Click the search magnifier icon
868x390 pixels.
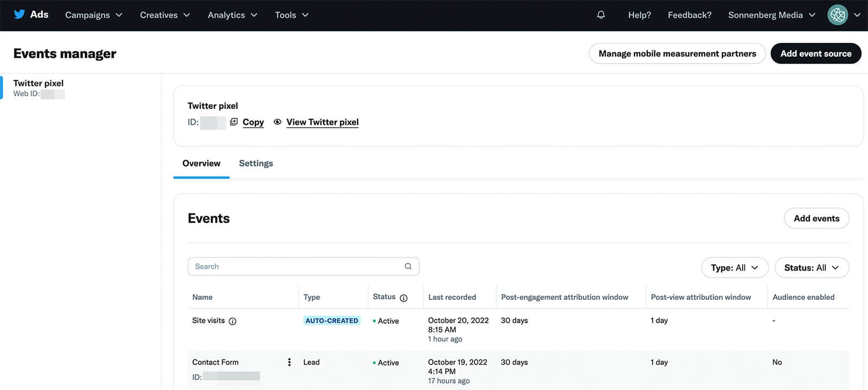408,266
